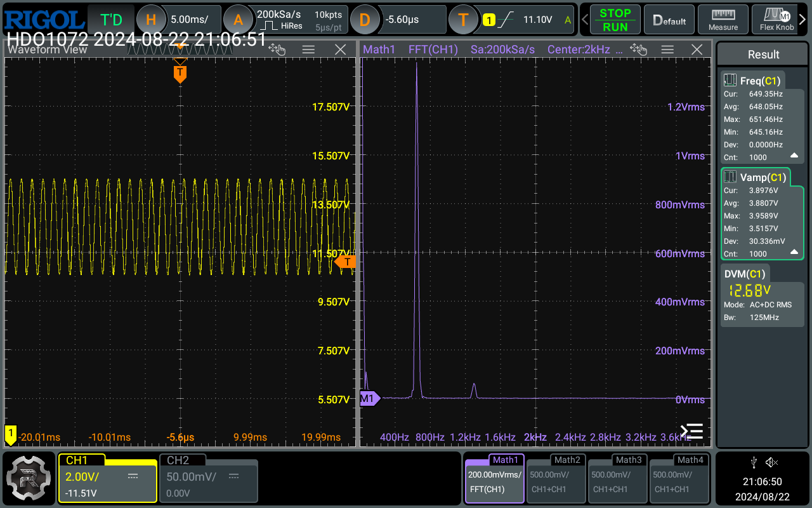Image resolution: width=812 pixels, height=508 pixels.
Task: Select the Vamp(C1) measurement label
Action: [763, 177]
